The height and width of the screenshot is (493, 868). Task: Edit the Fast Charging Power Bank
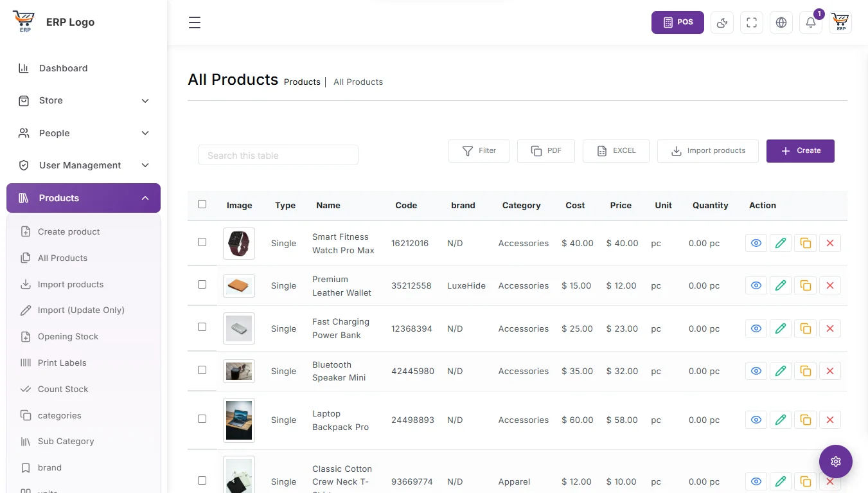(x=781, y=328)
